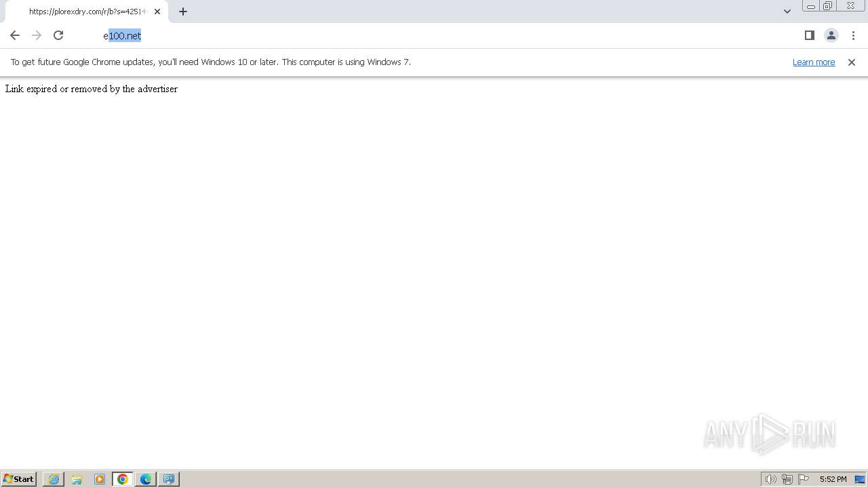Dismiss the Chrome update notification bar
The width and height of the screenshot is (868, 488).
pos(852,62)
